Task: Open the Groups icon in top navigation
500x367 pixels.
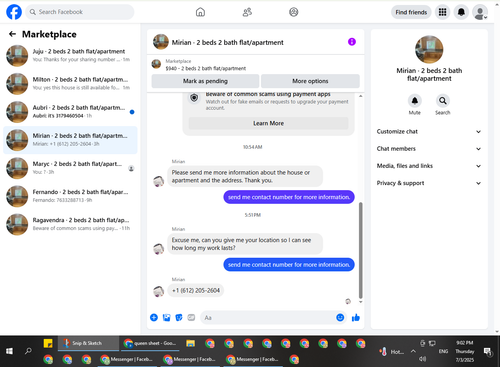Action: (x=294, y=12)
